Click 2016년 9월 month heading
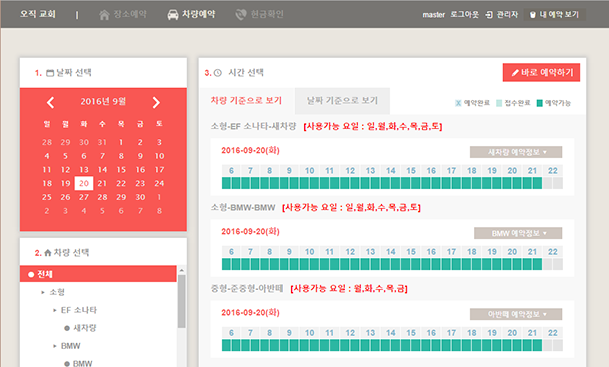This screenshot has height=367, width=609. 103,102
